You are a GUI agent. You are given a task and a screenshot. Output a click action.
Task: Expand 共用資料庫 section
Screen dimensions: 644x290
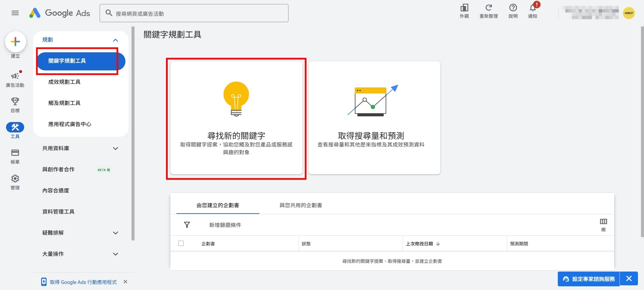[x=115, y=149]
